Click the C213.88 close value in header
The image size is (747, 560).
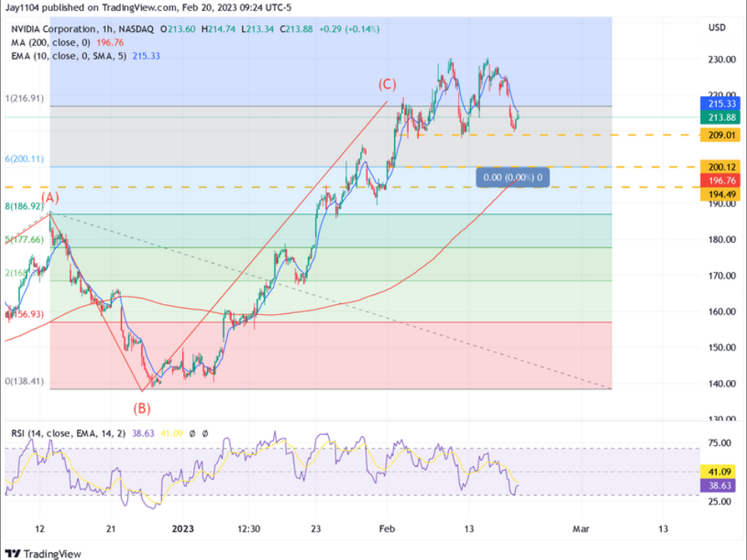point(296,29)
